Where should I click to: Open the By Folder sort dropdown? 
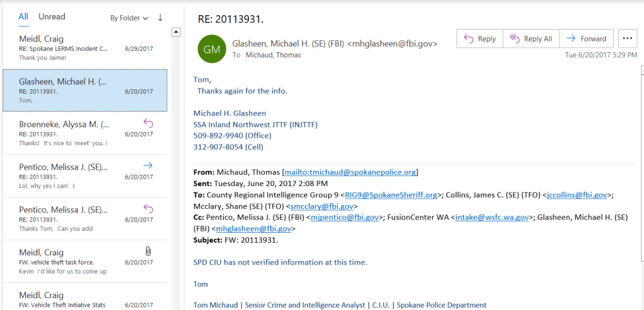(130, 18)
